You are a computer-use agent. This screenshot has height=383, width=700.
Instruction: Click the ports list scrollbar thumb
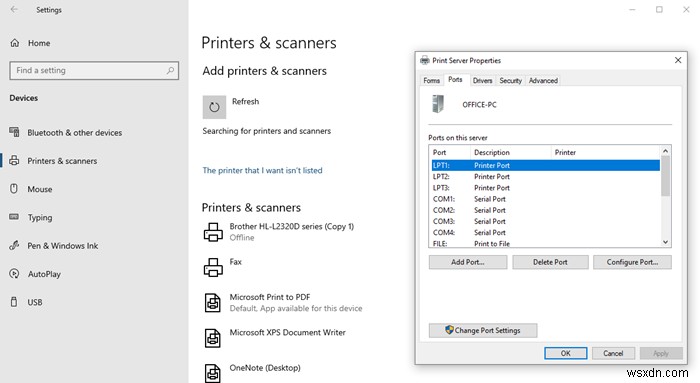pos(665,176)
